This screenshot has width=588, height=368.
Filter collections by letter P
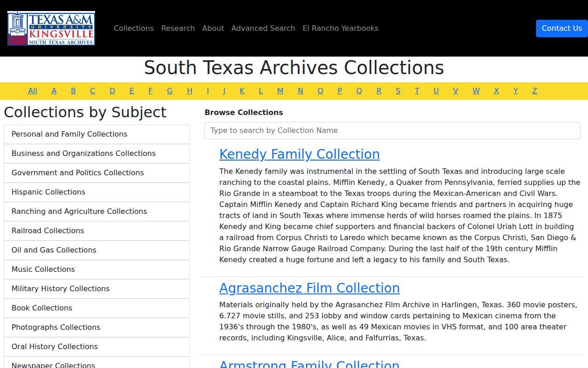[339, 91]
